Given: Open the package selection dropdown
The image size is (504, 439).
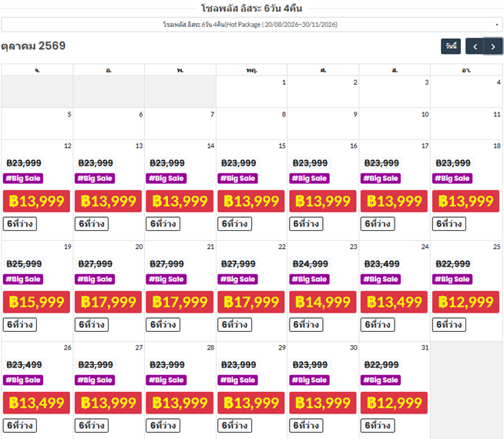Looking at the screenshot, I should 251,25.
